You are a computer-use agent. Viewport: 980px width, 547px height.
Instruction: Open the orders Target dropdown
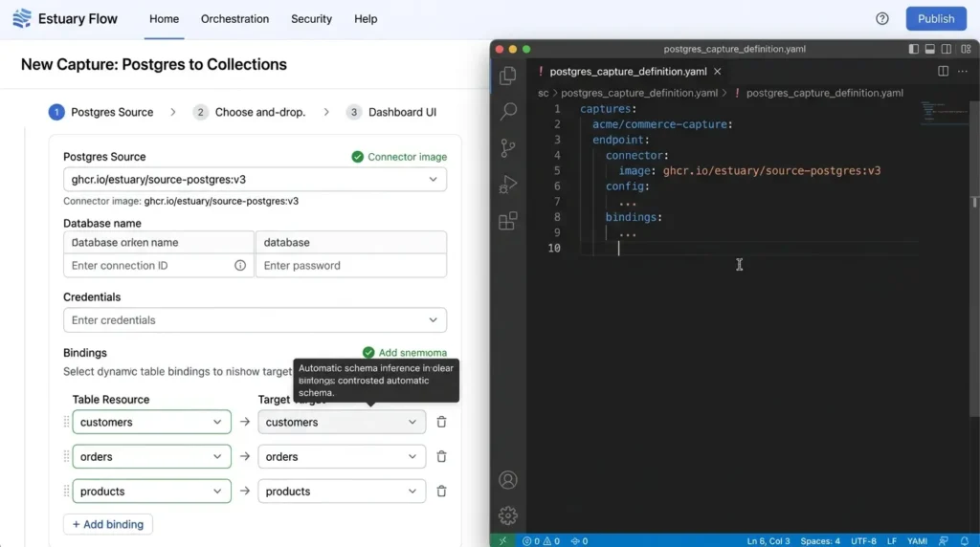[x=342, y=456]
